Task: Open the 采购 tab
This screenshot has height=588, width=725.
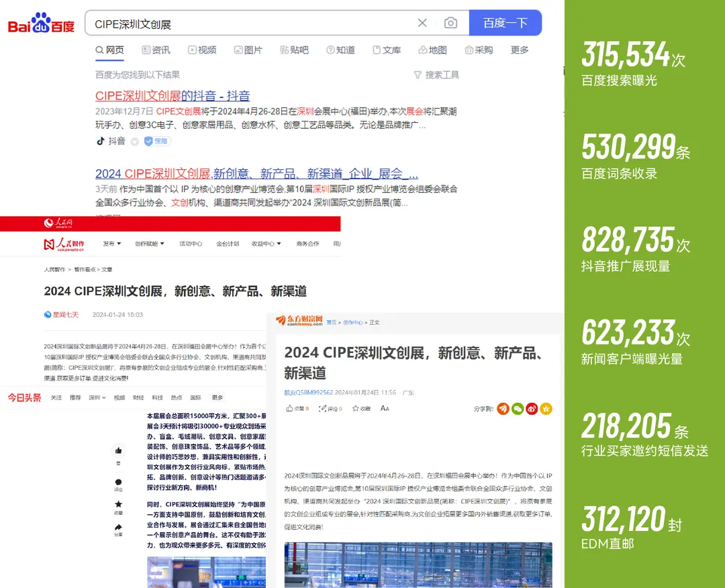Action: (479, 50)
